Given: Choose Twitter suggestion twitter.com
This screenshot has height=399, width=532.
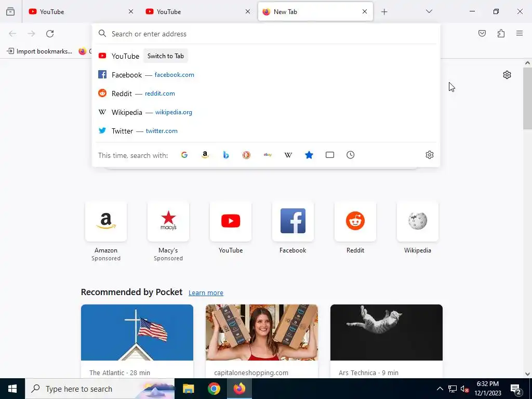Looking at the screenshot, I should coord(266,130).
